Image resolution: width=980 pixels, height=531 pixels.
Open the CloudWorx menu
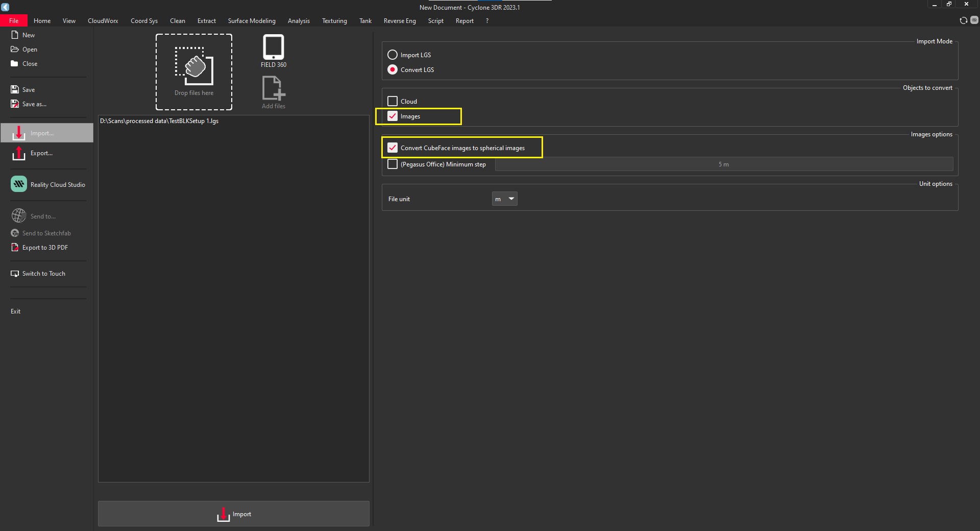pyautogui.click(x=103, y=21)
